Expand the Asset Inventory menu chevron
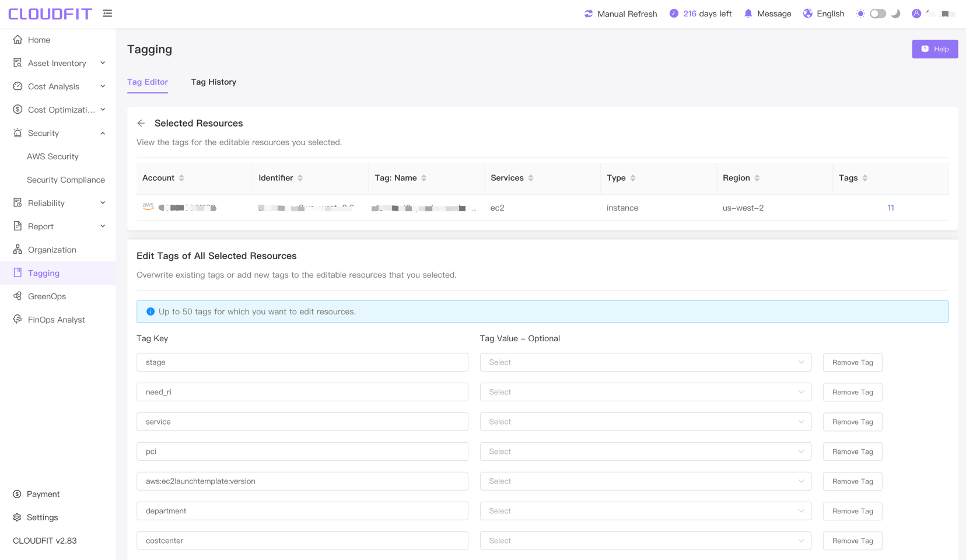Viewport: 966px width, 560px height. point(103,63)
